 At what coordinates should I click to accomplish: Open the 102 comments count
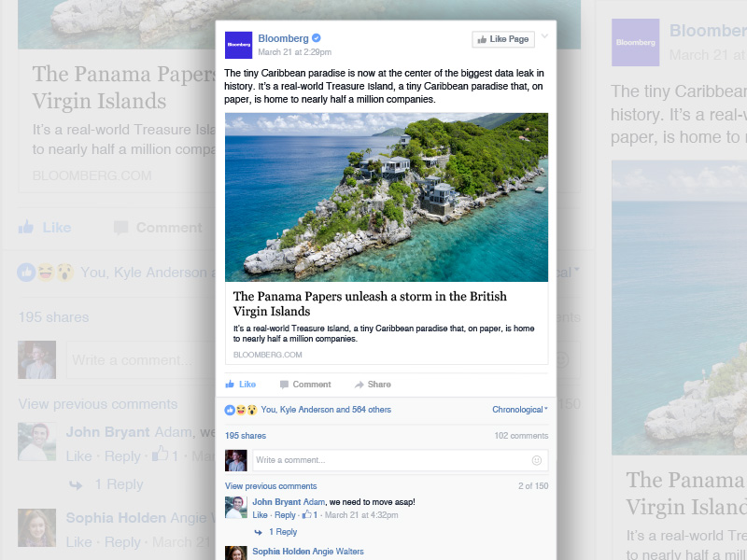tap(521, 436)
